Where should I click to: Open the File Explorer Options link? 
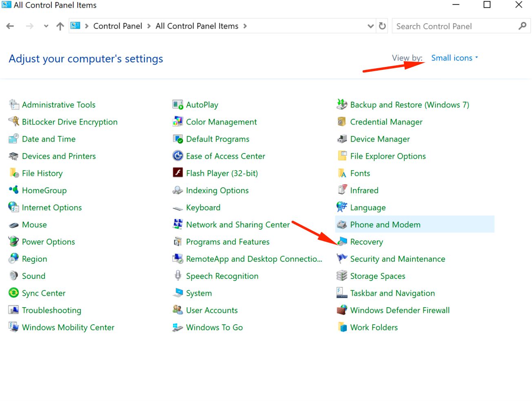(388, 156)
